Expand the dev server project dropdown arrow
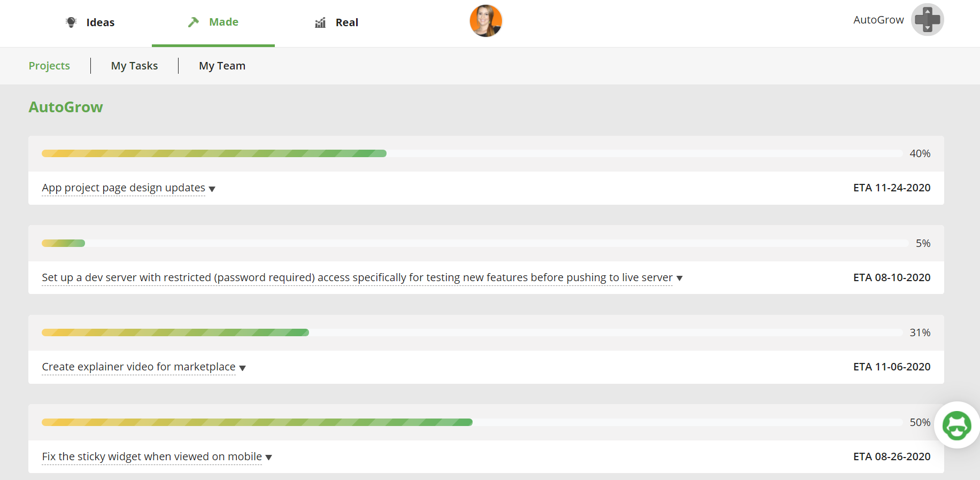The width and height of the screenshot is (980, 480). pyautogui.click(x=680, y=278)
